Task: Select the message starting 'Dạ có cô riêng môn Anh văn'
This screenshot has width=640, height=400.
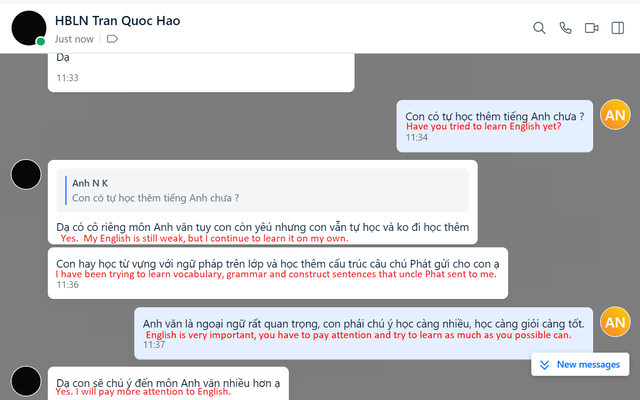Action: click(262, 202)
